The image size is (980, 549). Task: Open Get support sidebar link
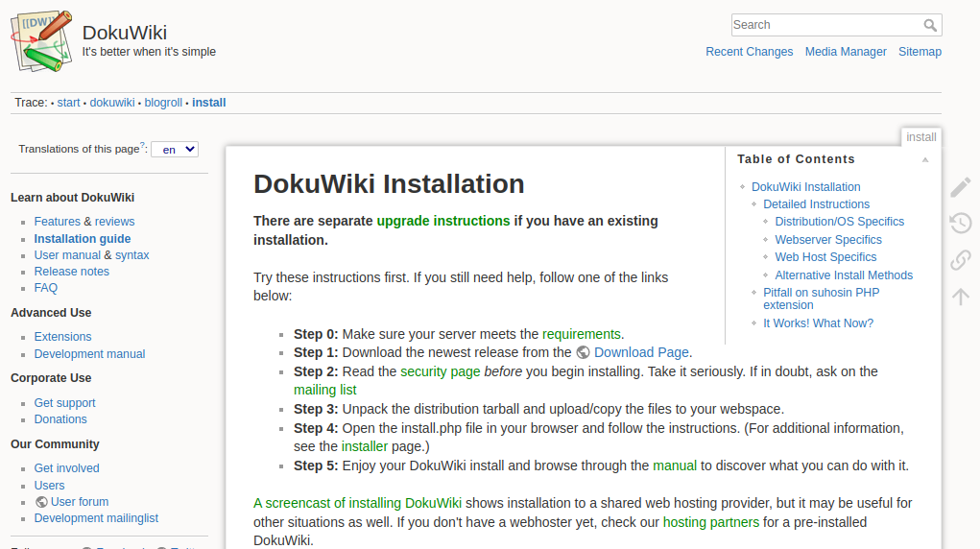tap(65, 403)
